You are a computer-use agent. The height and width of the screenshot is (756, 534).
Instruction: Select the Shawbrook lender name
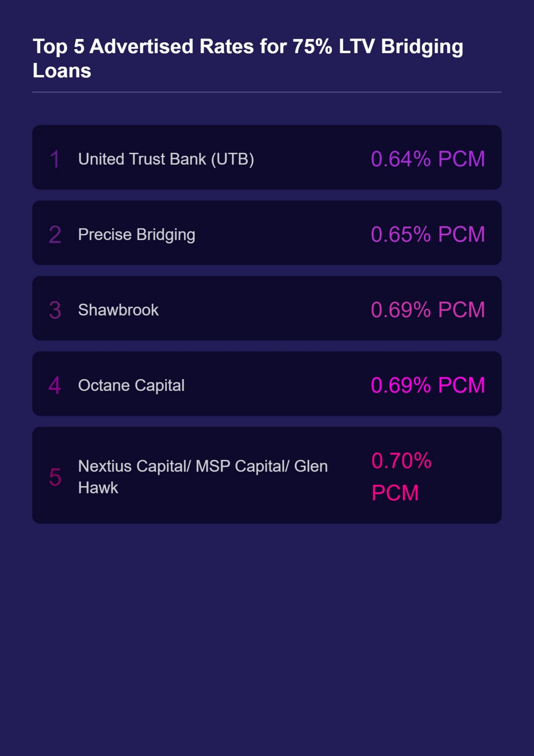point(118,310)
